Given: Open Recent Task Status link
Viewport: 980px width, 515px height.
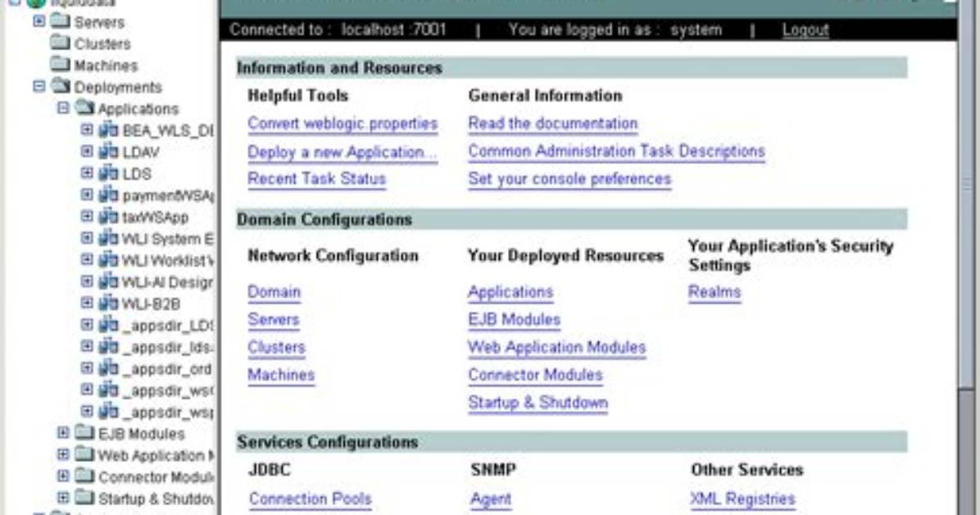Looking at the screenshot, I should pos(317,179).
